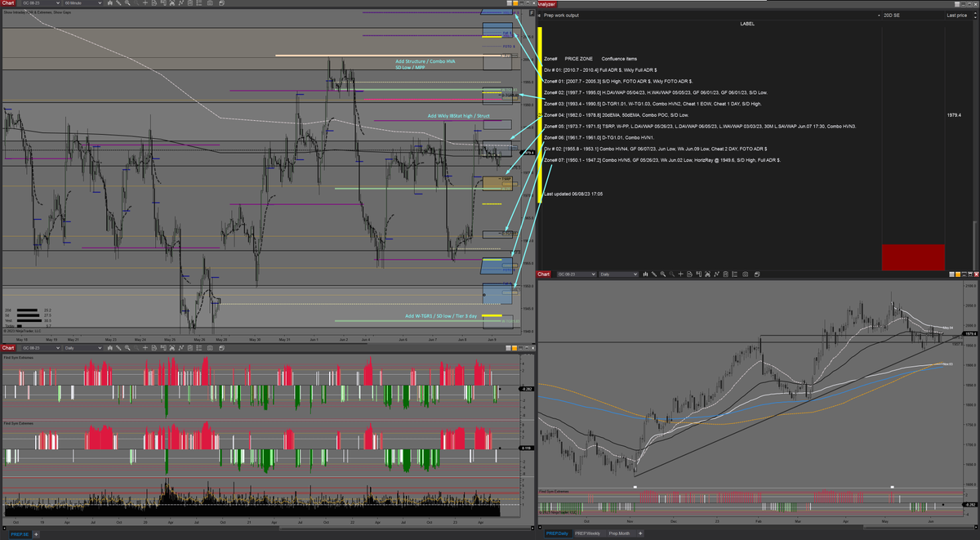Open indicators icon in 60 Minute chart toolbar
The width and height of the screenshot is (980, 540).
pos(172,4)
